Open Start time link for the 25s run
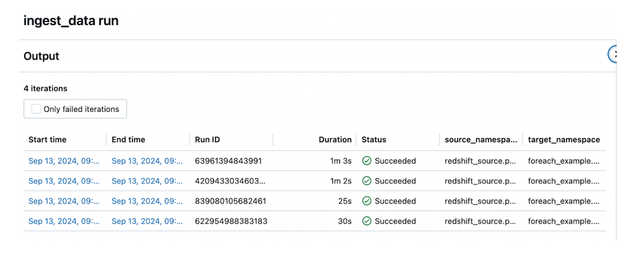Viewport: 644px width, 267px height. (x=63, y=201)
